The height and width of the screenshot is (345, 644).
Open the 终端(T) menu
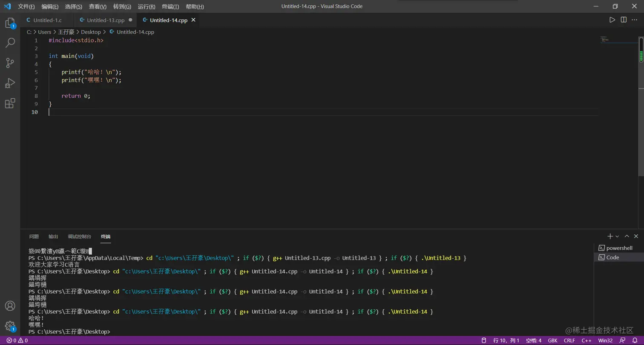170,6
